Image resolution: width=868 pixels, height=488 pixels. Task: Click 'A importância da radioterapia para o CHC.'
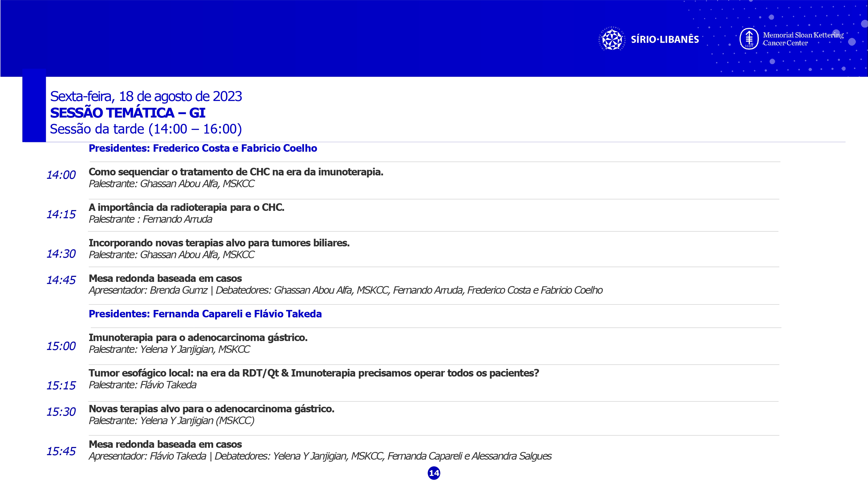(186, 207)
